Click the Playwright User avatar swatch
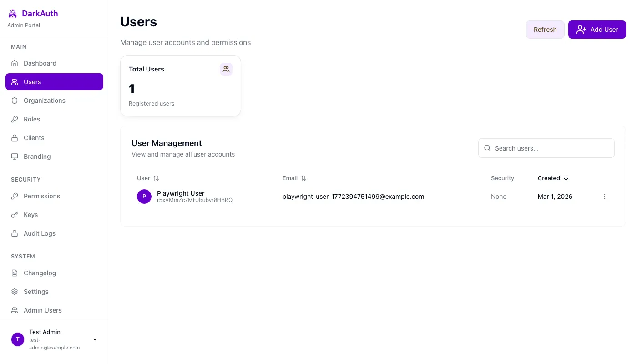This screenshot has height=364, width=637. pos(144,196)
